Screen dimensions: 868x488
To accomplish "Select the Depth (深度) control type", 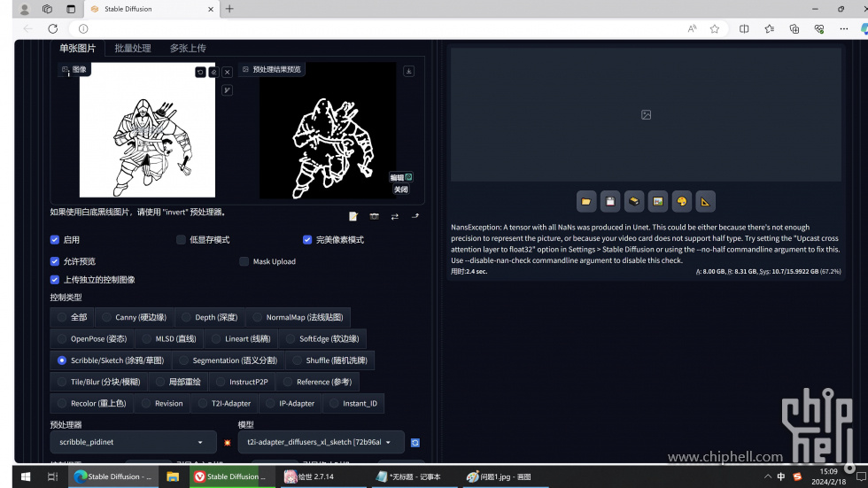I will tap(209, 317).
